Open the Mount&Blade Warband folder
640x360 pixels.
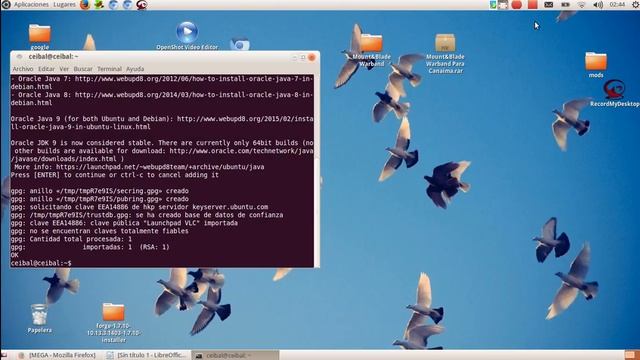tap(371, 50)
